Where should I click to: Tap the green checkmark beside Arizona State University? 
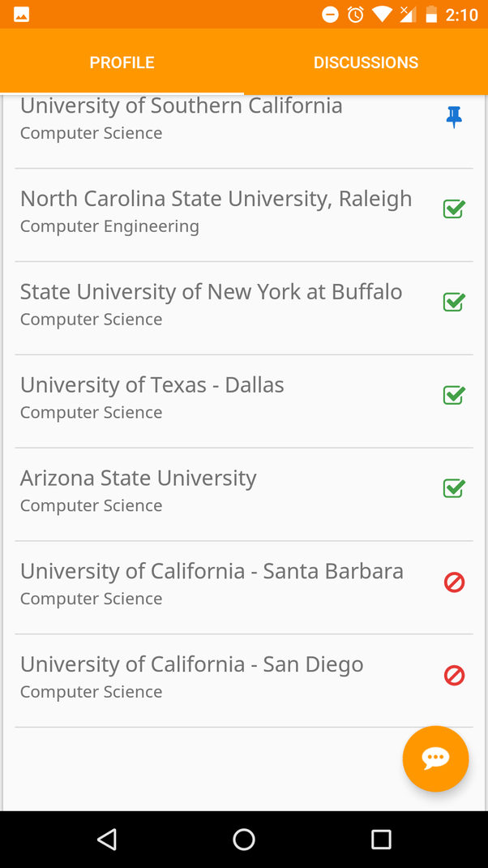[x=453, y=488]
